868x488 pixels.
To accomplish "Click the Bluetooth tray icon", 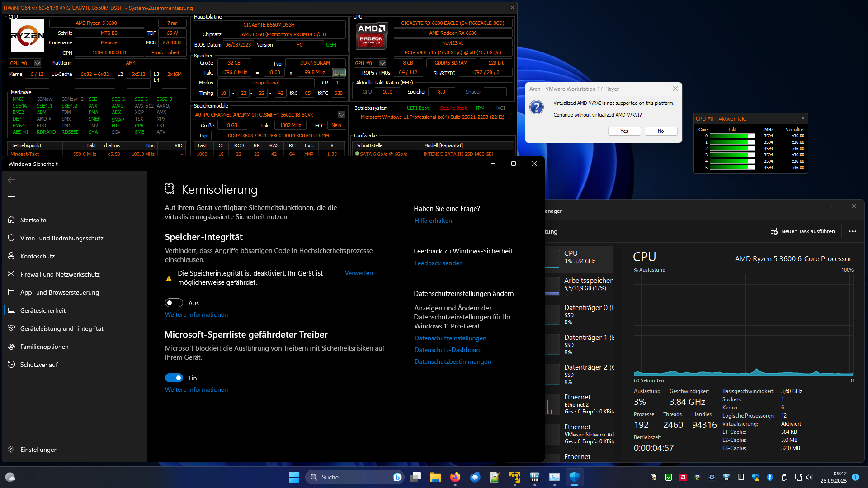I will tap(770, 477).
